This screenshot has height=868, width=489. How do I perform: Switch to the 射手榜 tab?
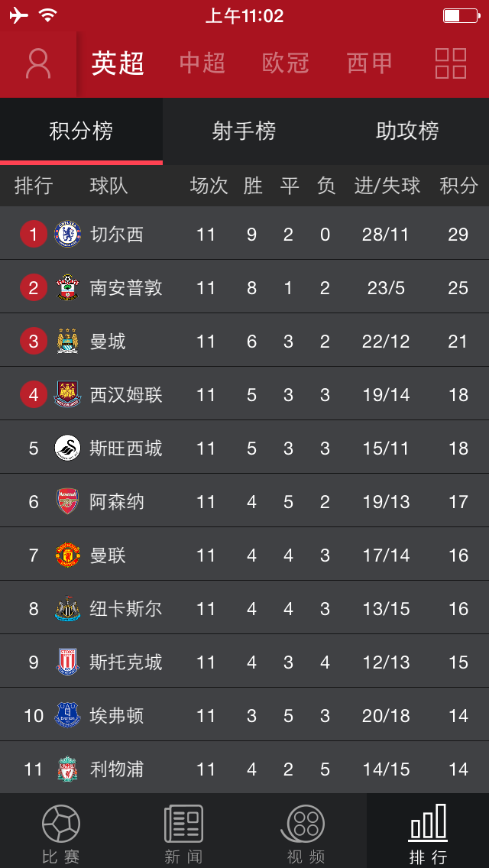coord(244,131)
